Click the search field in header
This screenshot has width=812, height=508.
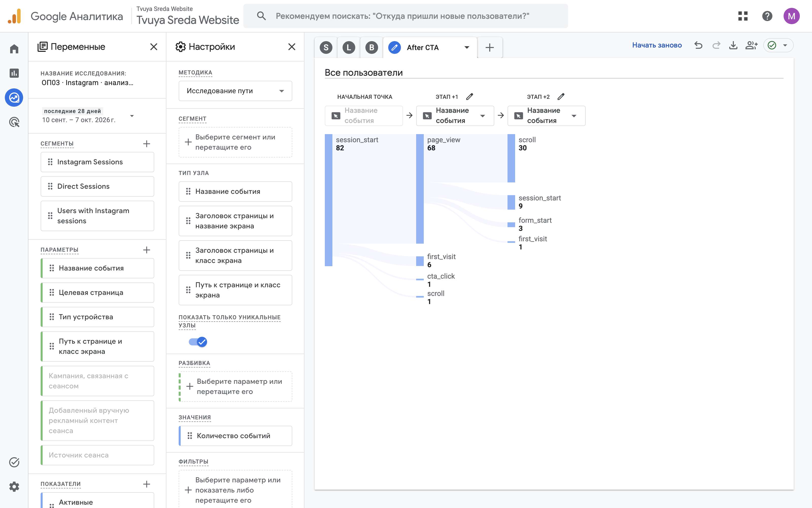(406, 16)
